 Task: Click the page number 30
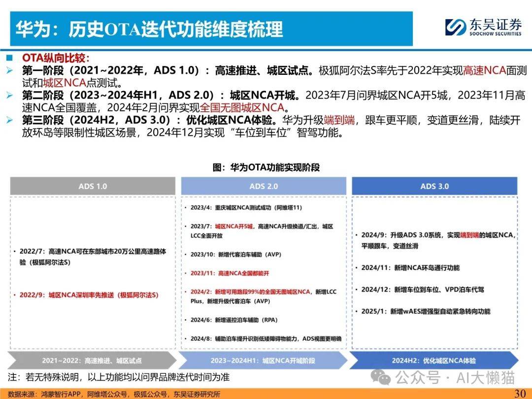click(520, 394)
